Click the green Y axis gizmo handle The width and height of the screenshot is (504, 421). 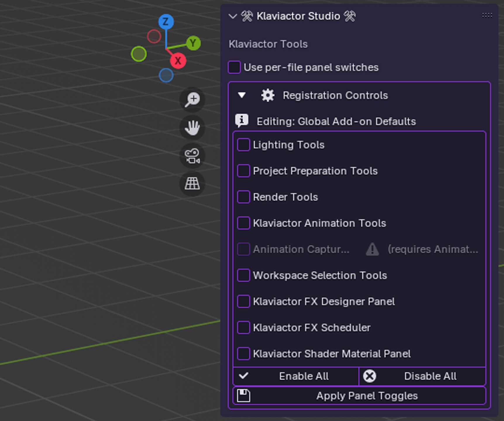tap(194, 43)
